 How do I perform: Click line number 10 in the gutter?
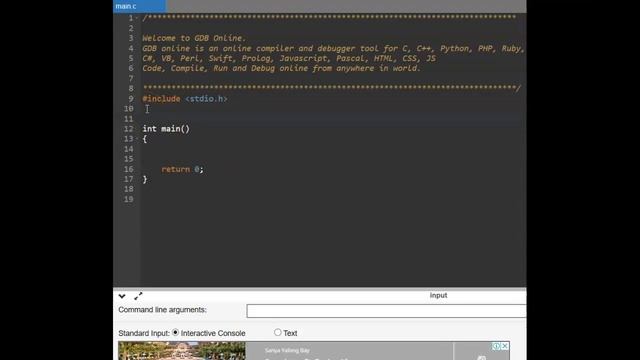point(129,109)
